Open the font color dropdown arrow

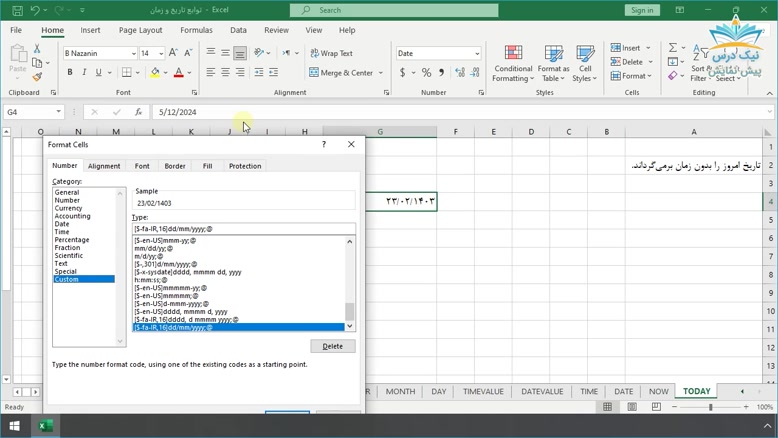click(190, 73)
